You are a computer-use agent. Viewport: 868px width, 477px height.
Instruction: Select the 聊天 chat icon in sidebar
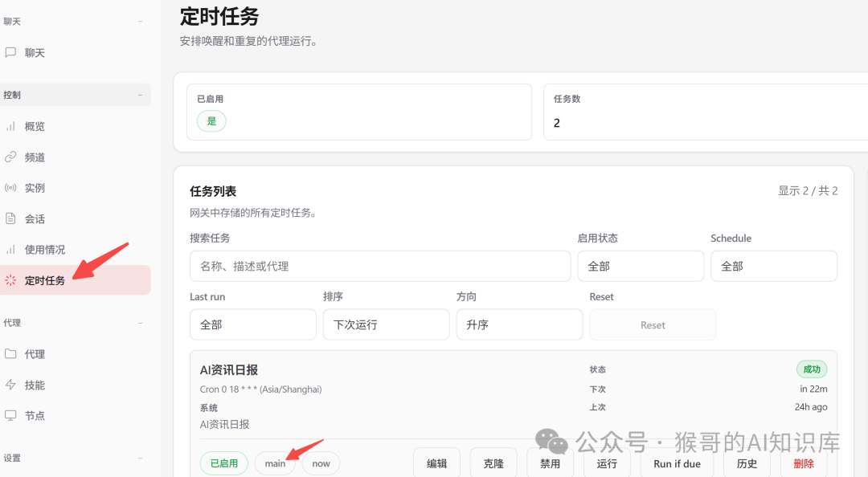point(11,52)
